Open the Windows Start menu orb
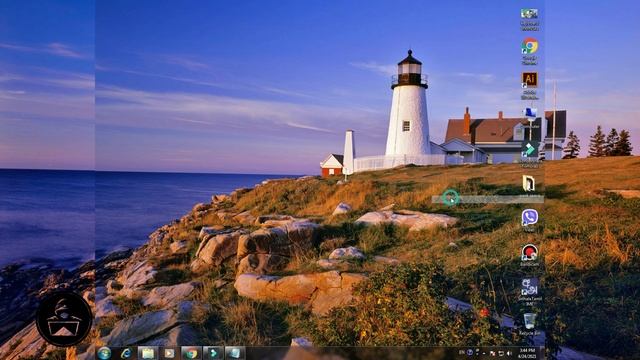 click(104, 353)
